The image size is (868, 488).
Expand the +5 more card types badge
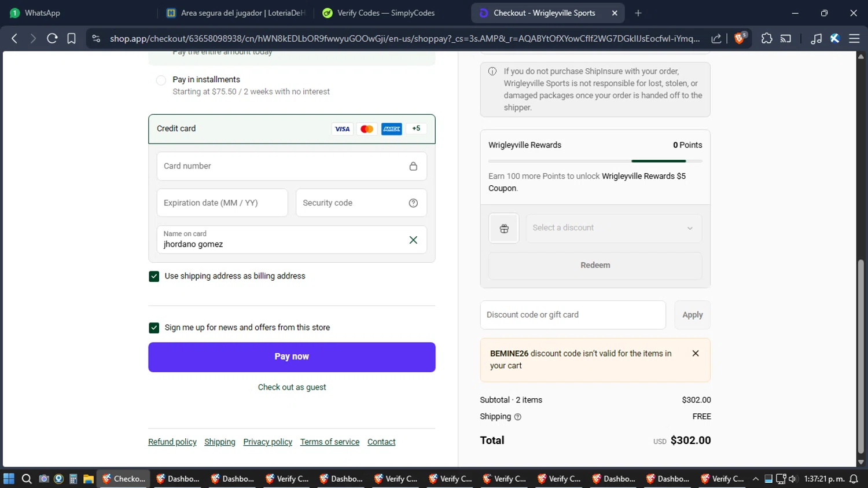pyautogui.click(x=416, y=129)
